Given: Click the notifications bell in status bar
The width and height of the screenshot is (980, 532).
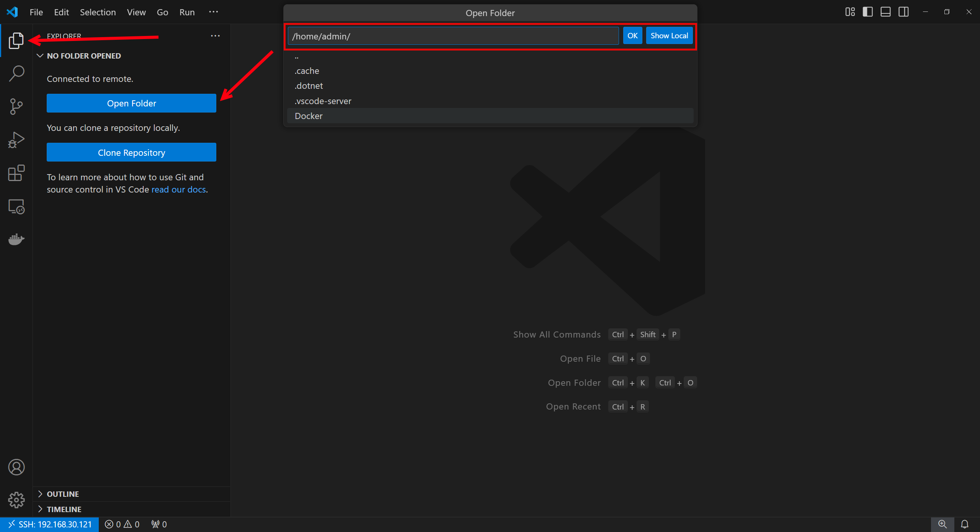Looking at the screenshot, I should 965,524.
